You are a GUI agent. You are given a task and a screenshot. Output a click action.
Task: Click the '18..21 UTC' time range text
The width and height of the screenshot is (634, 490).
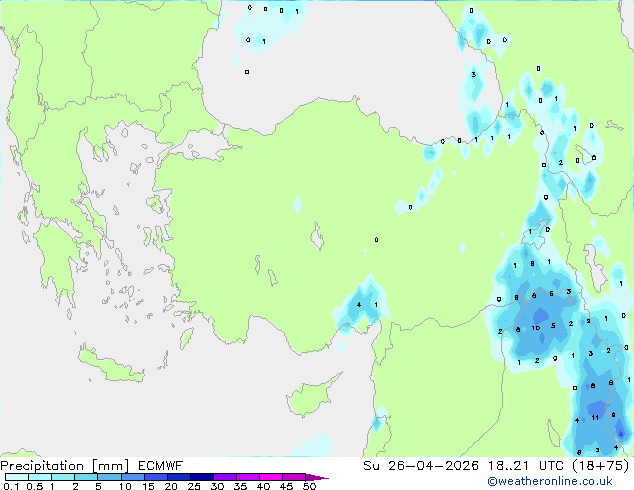526,466
